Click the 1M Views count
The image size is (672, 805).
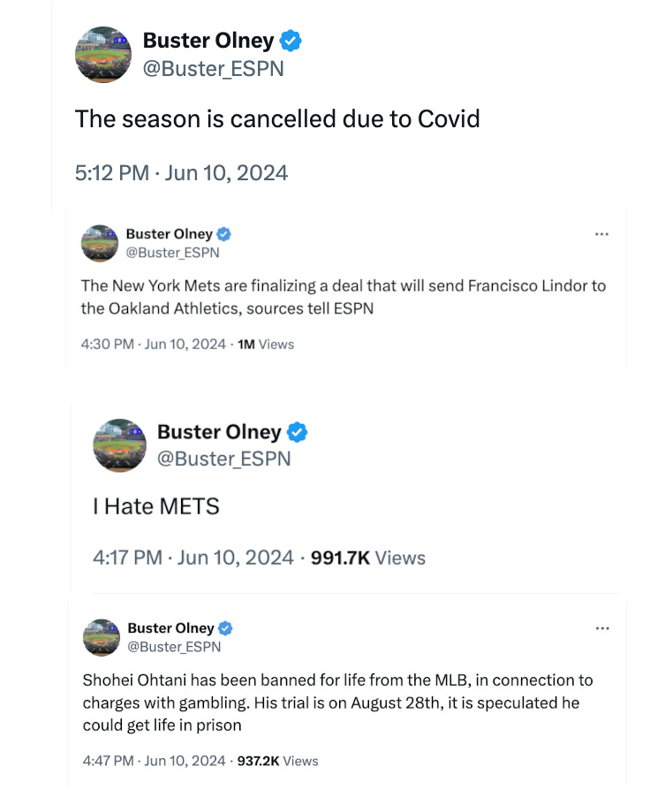266,345
